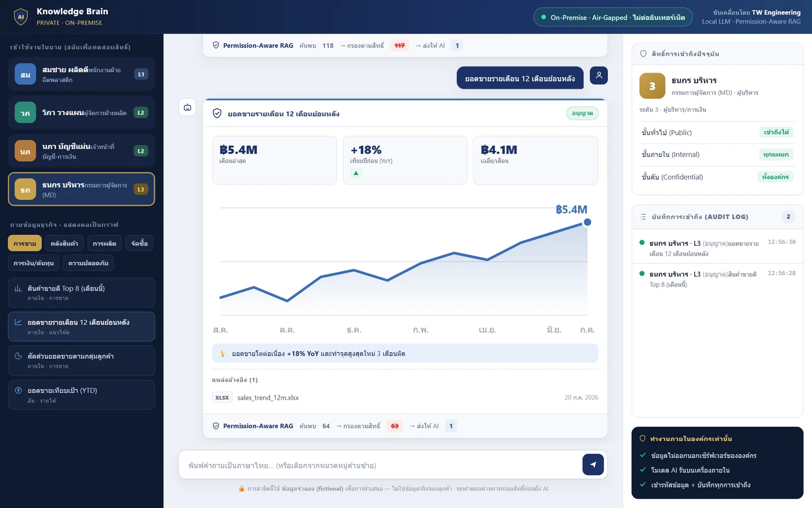Click the ทุกแผนก Internal badge
The width and height of the screenshot is (812, 508).
[776, 154]
